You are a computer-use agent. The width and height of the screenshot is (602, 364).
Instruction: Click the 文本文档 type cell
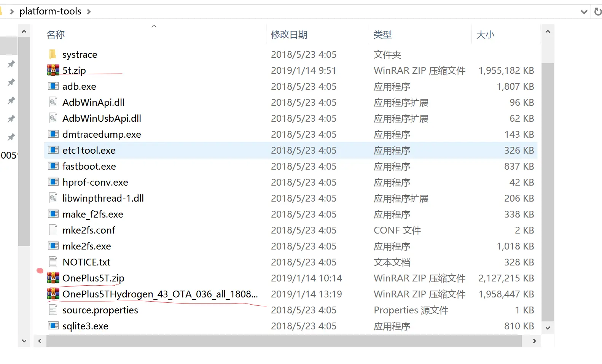click(x=392, y=262)
